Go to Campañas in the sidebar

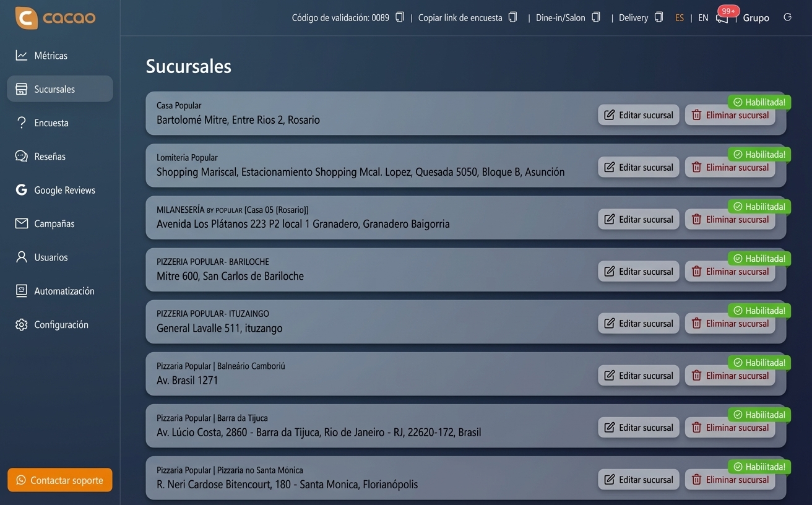coord(54,224)
